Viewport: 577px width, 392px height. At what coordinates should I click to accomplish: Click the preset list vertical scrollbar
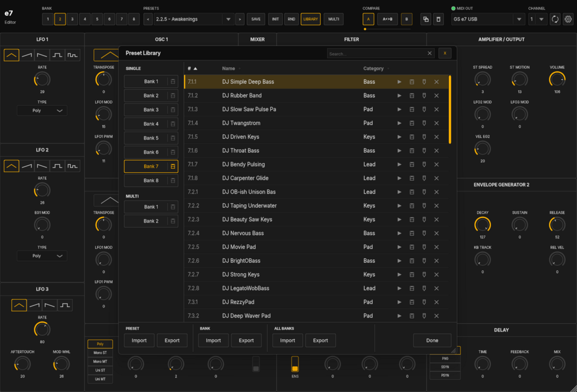click(450, 110)
